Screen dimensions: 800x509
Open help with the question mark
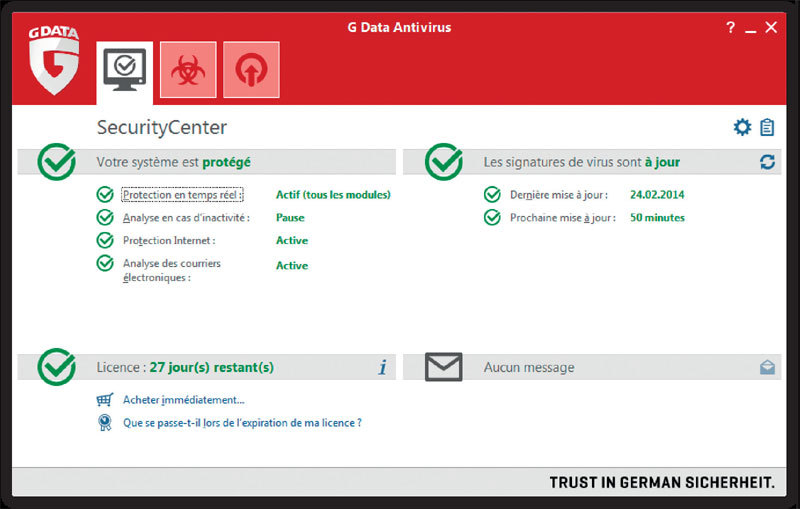(731, 28)
